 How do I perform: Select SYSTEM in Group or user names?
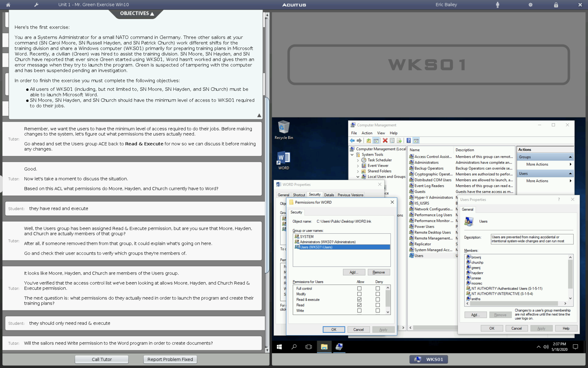pos(341,236)
